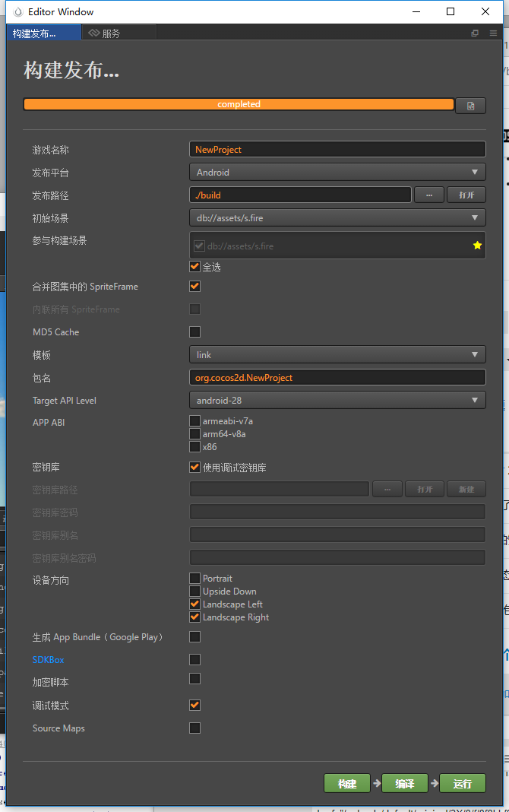Enable the Source Maps checkbox
The width and height of the screenshot is (509, 812).
coord(194,728)
